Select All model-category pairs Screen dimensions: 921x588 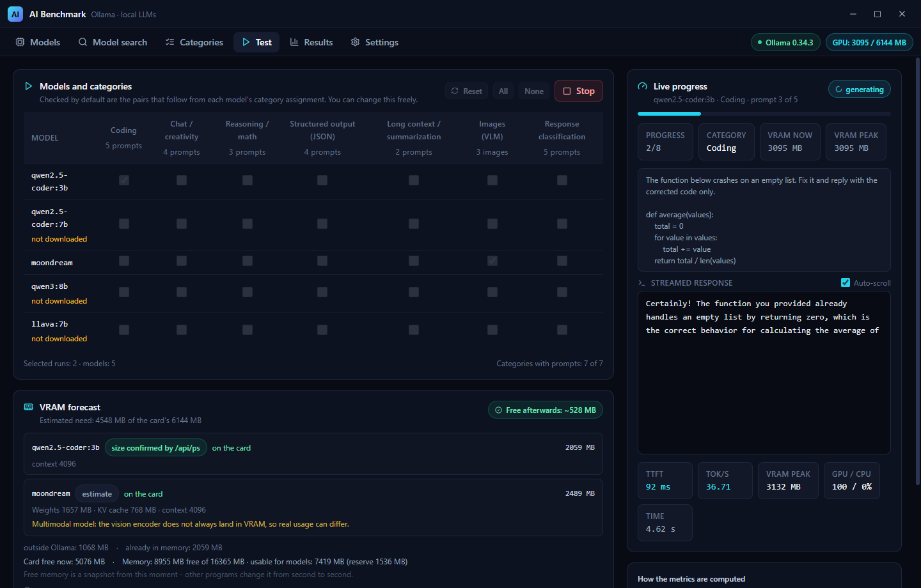pyautogui.click(x=503, y=91)
